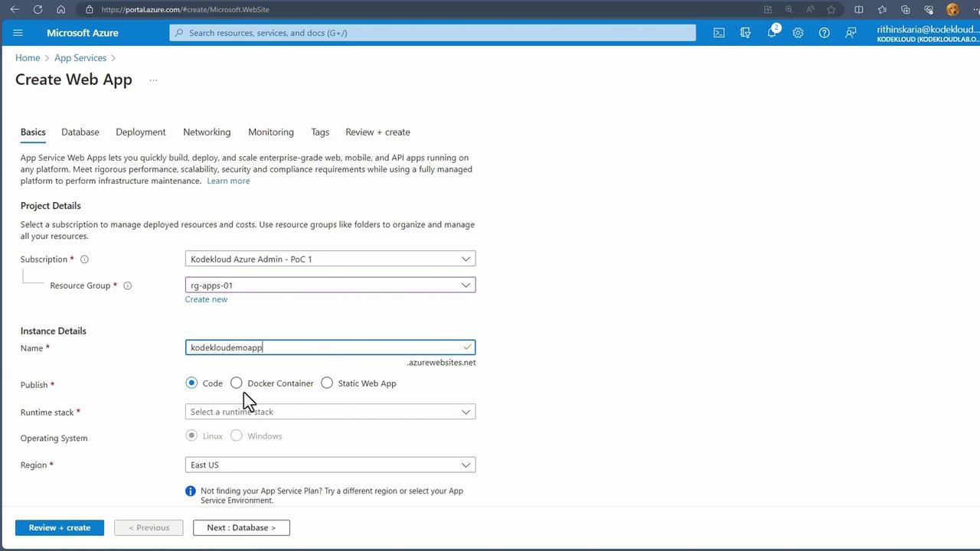Open the Region dropdown showing East US
Image resolution: width=980 pixels, height=551 pixels.
point(330,465)
